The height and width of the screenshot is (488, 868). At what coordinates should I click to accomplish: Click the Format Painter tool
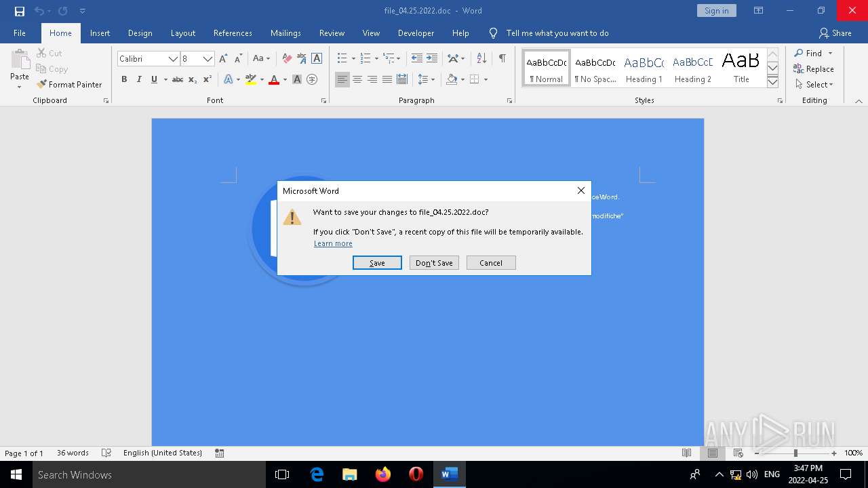click(69, 85)
